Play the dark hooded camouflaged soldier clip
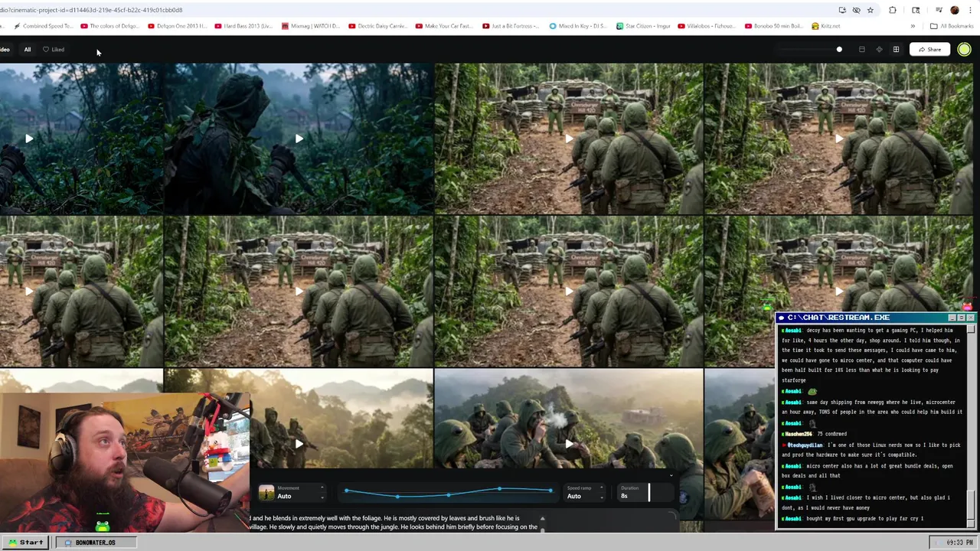Screen dimensions: 980x551 click(299, 139)
